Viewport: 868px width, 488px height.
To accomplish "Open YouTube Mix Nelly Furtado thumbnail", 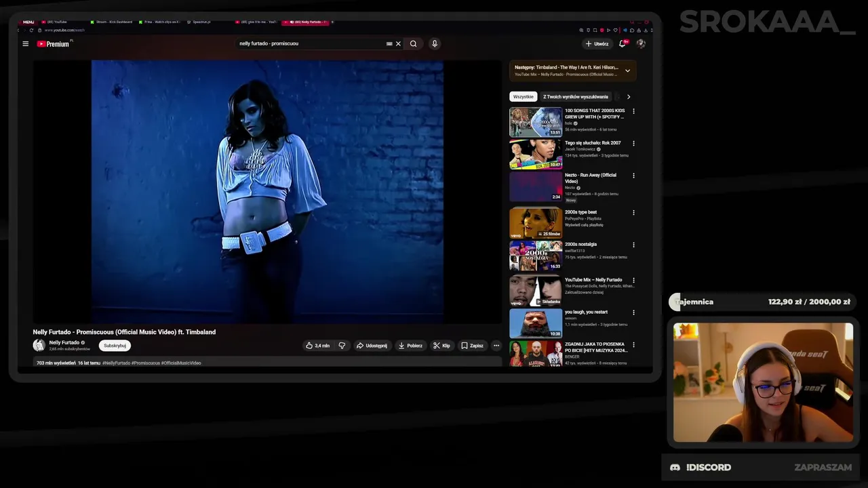I will (x=536, y=291).
